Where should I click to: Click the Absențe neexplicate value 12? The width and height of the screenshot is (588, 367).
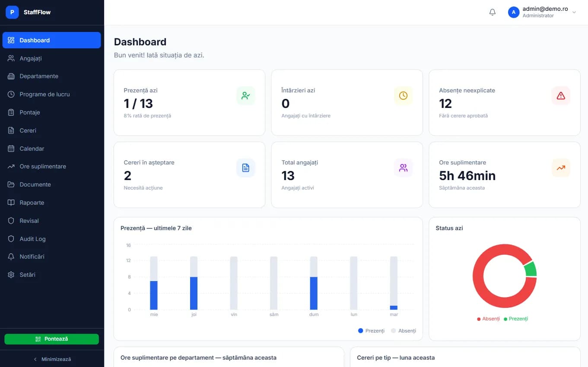(x=445, y=104)
